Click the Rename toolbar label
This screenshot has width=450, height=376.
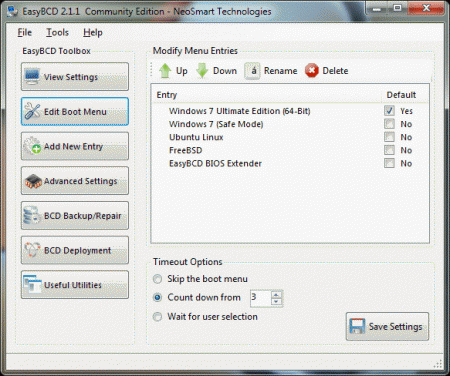[281, 71]
